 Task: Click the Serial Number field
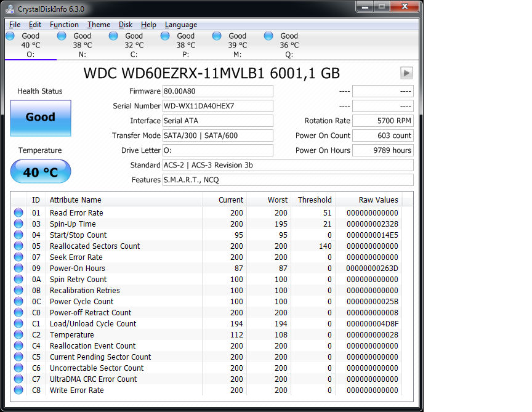(x=217, y=106)
